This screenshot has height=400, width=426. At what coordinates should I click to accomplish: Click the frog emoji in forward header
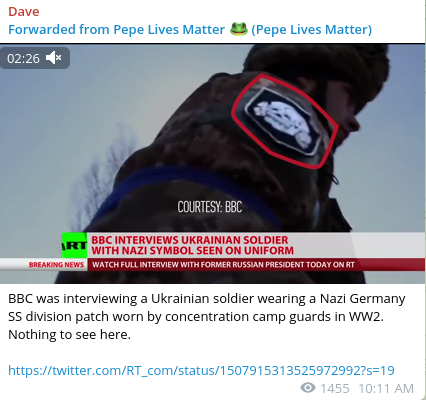(239, 29)
